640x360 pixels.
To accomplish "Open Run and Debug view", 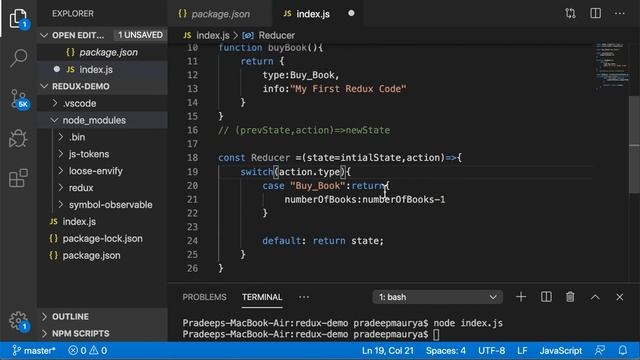I will pyautogui.click(x=18, y=138).
